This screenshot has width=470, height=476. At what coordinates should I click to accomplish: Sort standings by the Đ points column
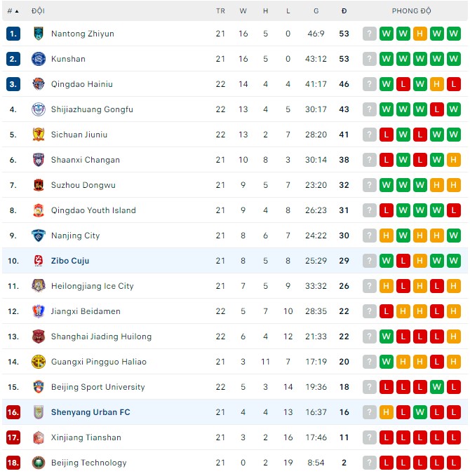pyautogui.click(x=344, y=11)
